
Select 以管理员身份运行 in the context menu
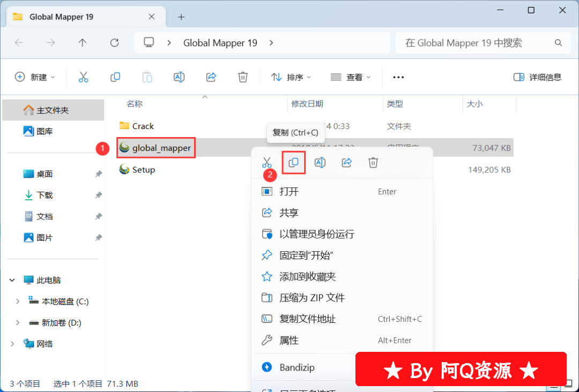tap(342, 234)
